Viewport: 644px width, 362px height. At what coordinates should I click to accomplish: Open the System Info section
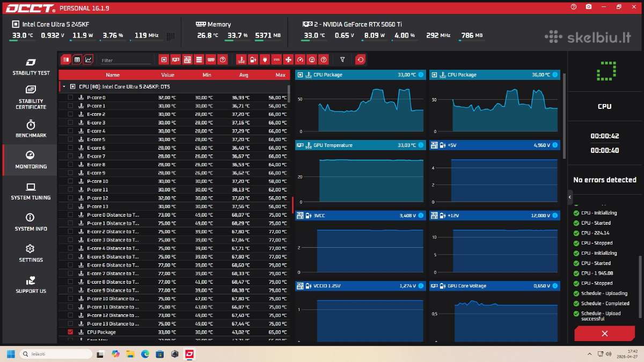click(31, 222)
